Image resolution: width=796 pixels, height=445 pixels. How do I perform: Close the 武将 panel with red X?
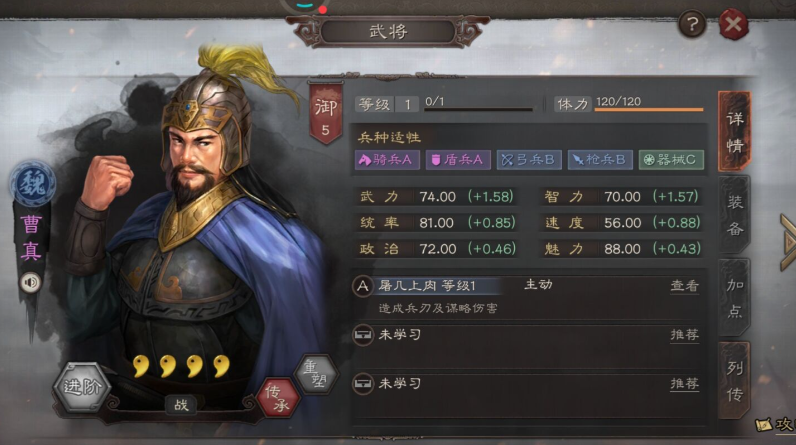[734, 24]
